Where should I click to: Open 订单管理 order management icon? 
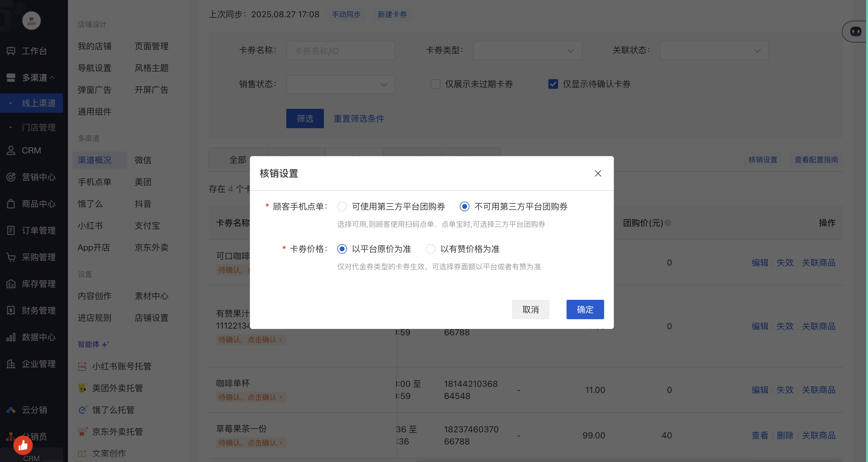pos(11,230)
